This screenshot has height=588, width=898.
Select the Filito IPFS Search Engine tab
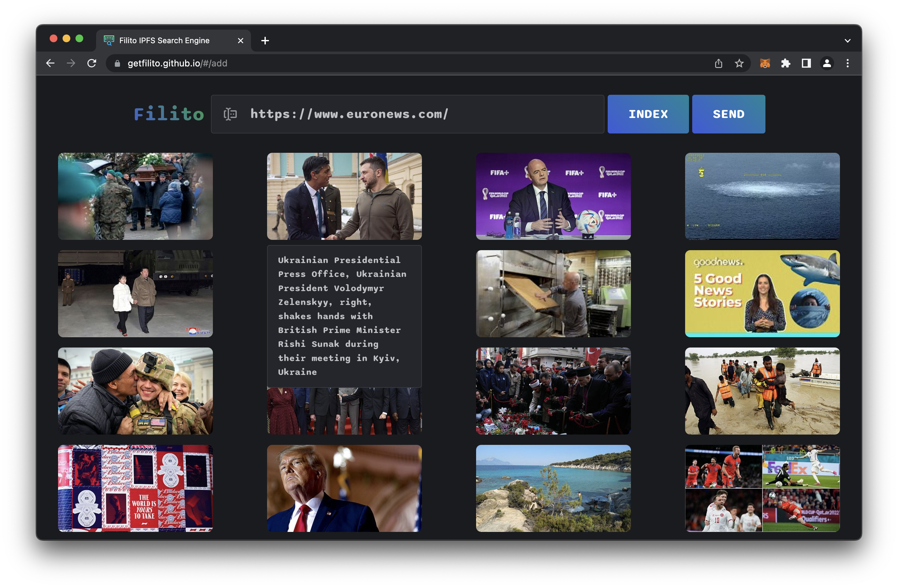(x=174, y=40)
